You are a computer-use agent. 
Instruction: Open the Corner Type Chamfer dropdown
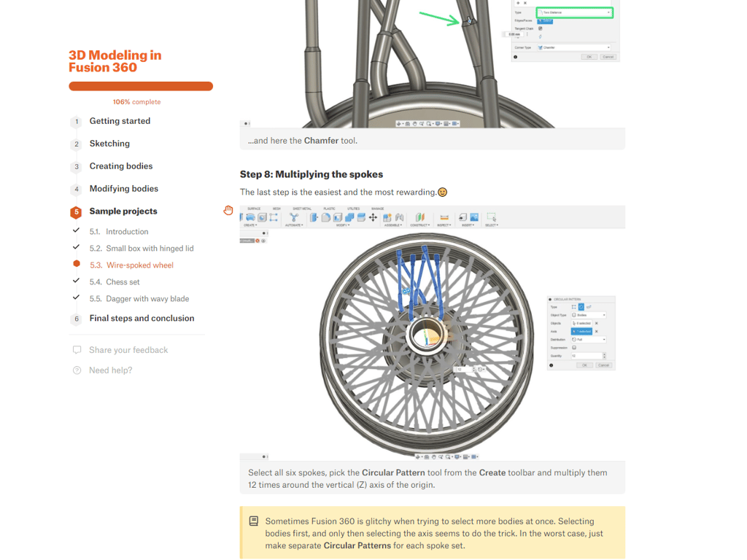(573, 47)
